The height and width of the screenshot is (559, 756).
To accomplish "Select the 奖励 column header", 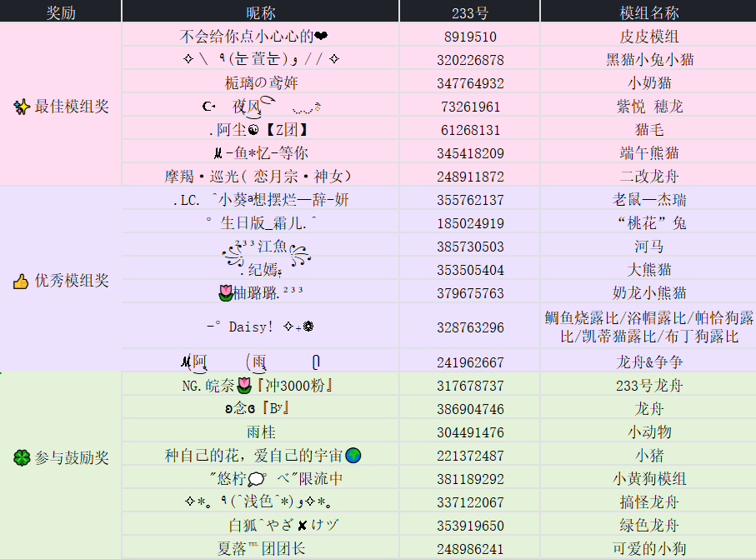I will pyautogui.click(x=61, y=11).
